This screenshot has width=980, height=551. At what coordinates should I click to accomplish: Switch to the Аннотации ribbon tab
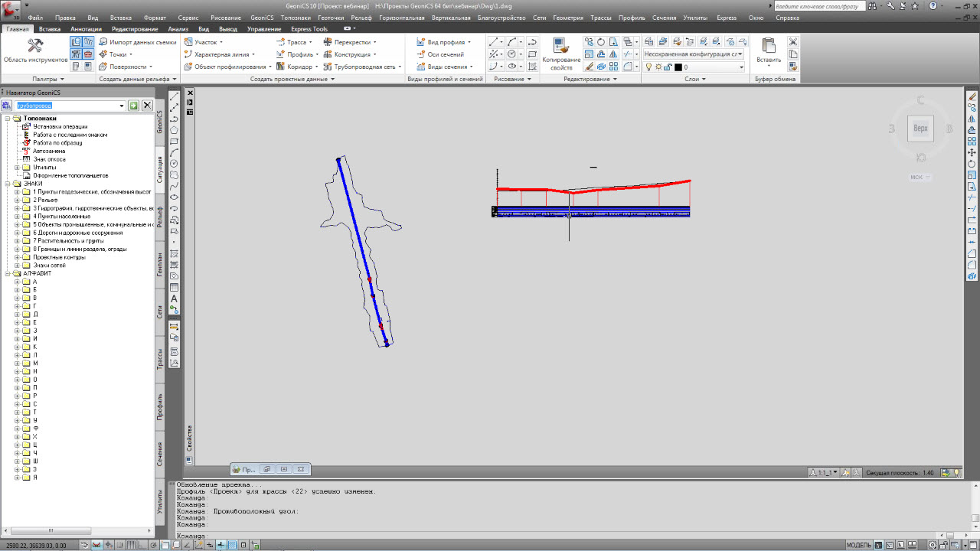pos(86,29)
